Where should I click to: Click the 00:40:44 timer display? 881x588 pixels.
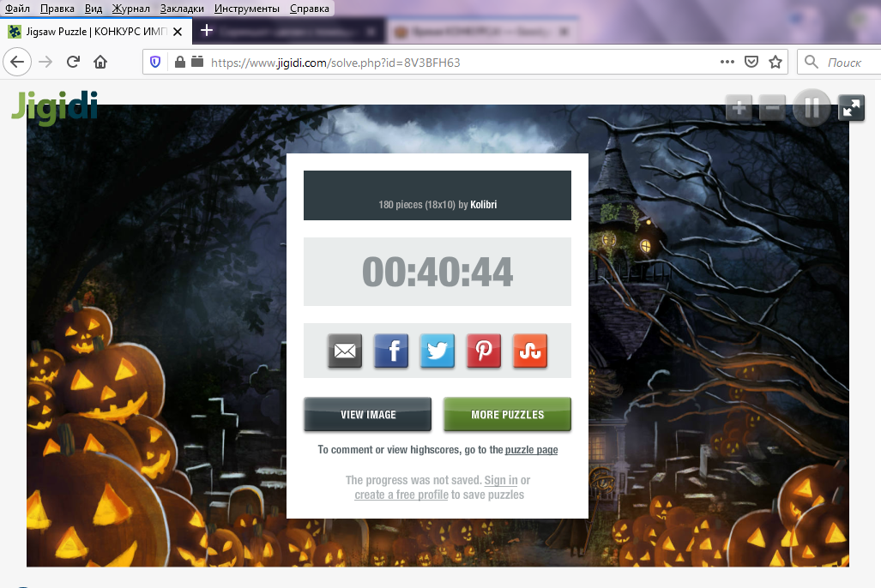click(437, 272)
